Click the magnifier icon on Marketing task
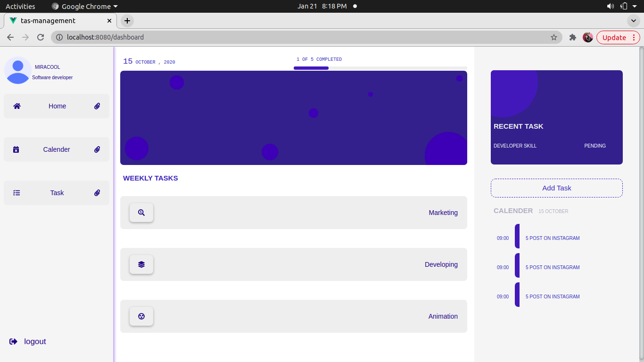This screenshot has height=362, width=644. pyautogui.click(x=141, y=213)
